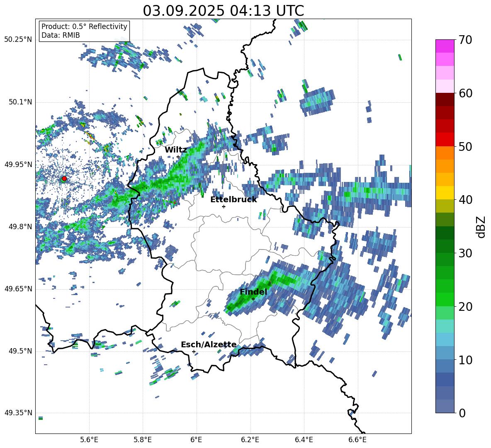The height and width of the screenshot is (448, 491).
Task: Click the 5.6°E longitude label
Action: (89, 440)
